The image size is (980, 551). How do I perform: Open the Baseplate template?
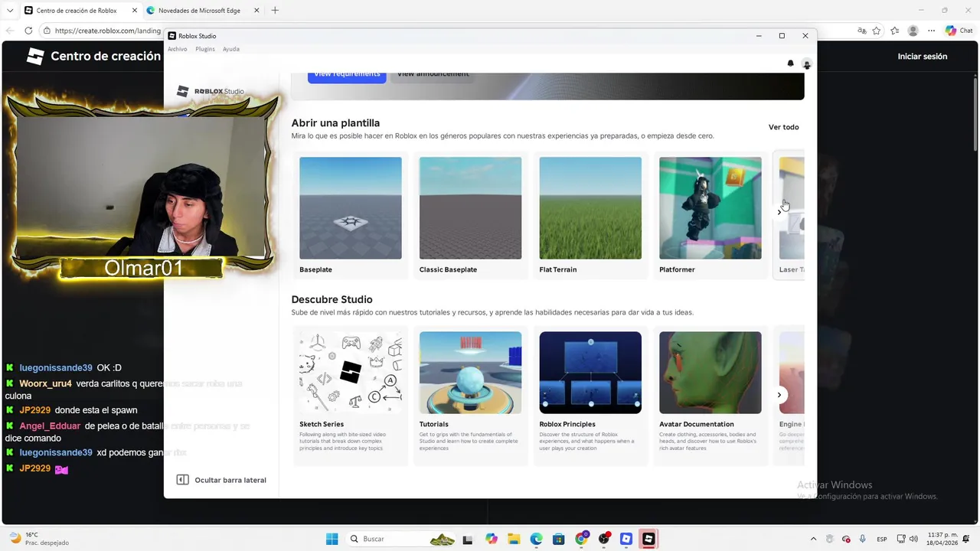click(x=351, y=215)
